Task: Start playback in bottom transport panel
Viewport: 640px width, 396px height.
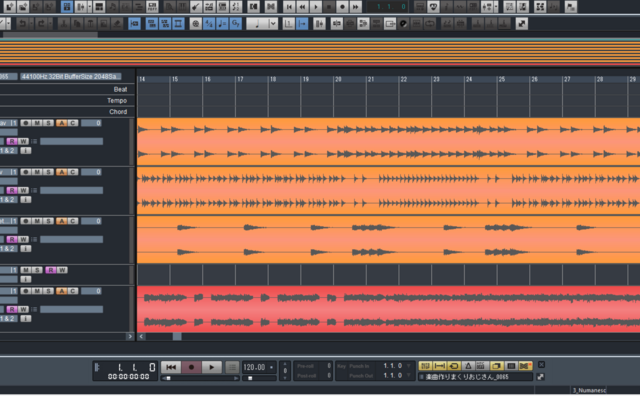Action: 211,367
